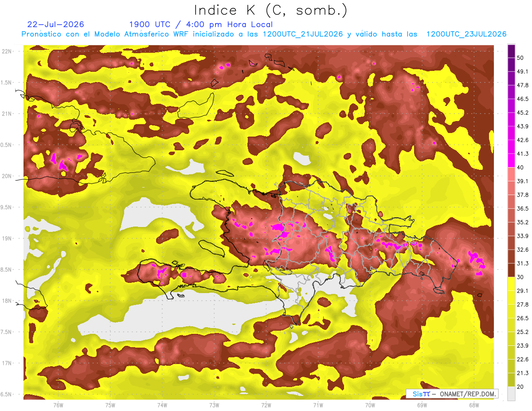Pick the olive swatch between 20 and 21.3

pos(511,380)
